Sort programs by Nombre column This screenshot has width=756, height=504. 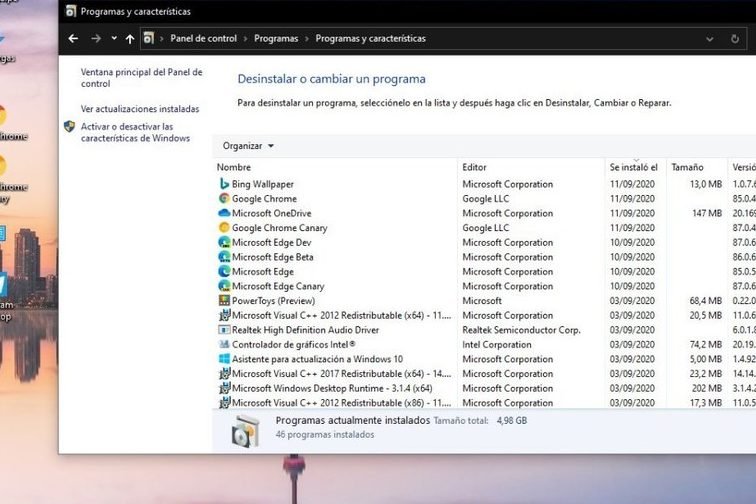[234, 167]
